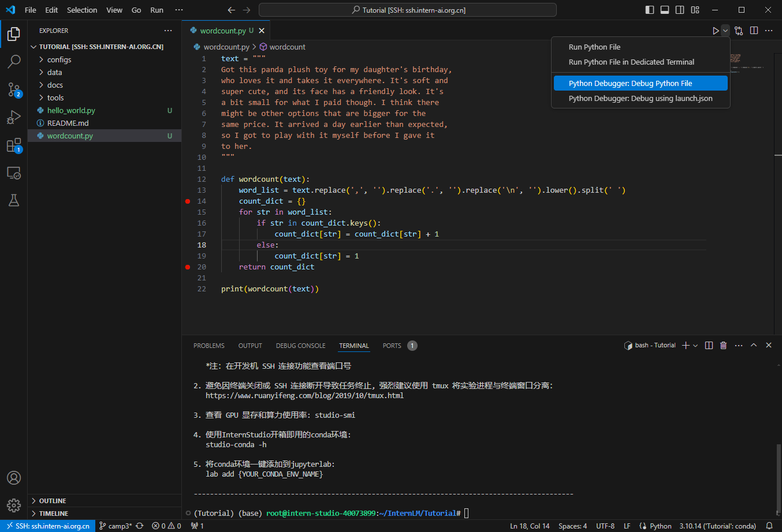Expand the docs folder
The image size is (782, 532).
(105, 85)
